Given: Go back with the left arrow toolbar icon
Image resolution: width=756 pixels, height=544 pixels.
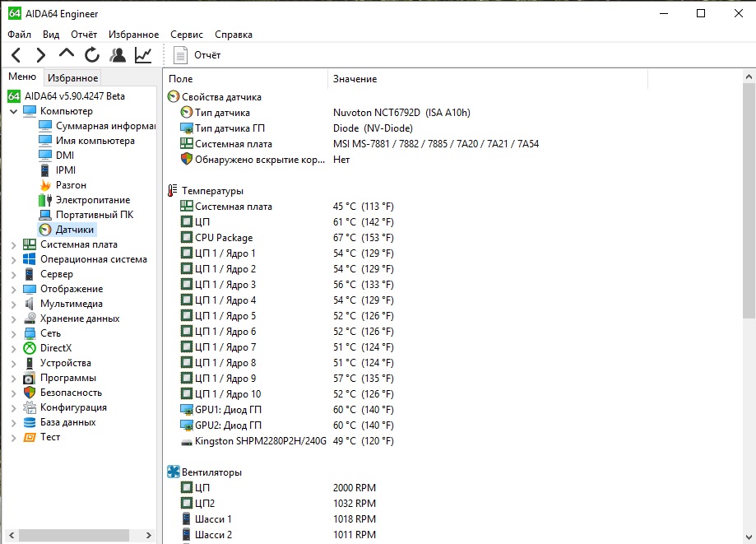Looking at the screenshot, I should click(x=16, y=55).
